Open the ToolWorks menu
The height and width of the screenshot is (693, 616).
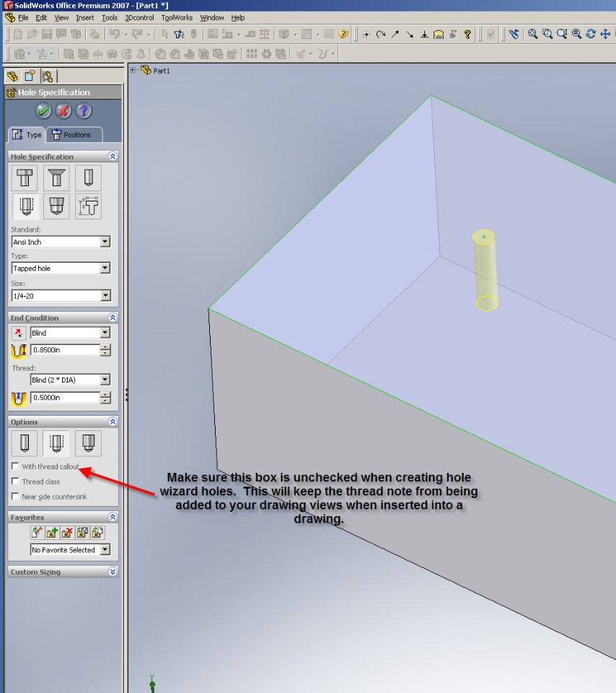(x=177, y=17)
